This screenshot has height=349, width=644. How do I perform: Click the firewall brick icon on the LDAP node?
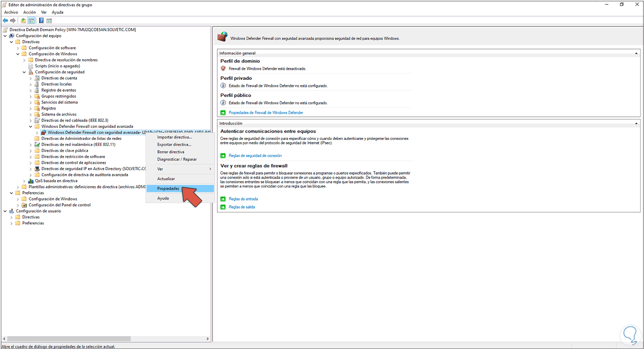point(44,133)
